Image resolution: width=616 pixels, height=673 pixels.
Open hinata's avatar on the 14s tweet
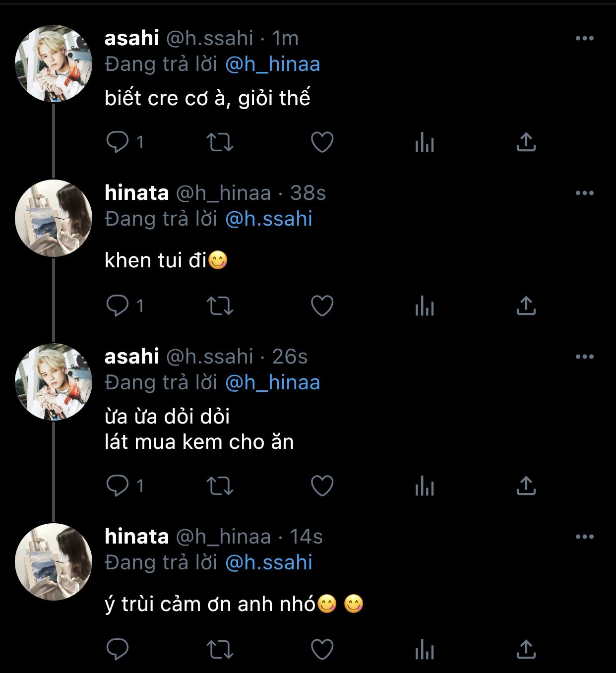[54, 561]
